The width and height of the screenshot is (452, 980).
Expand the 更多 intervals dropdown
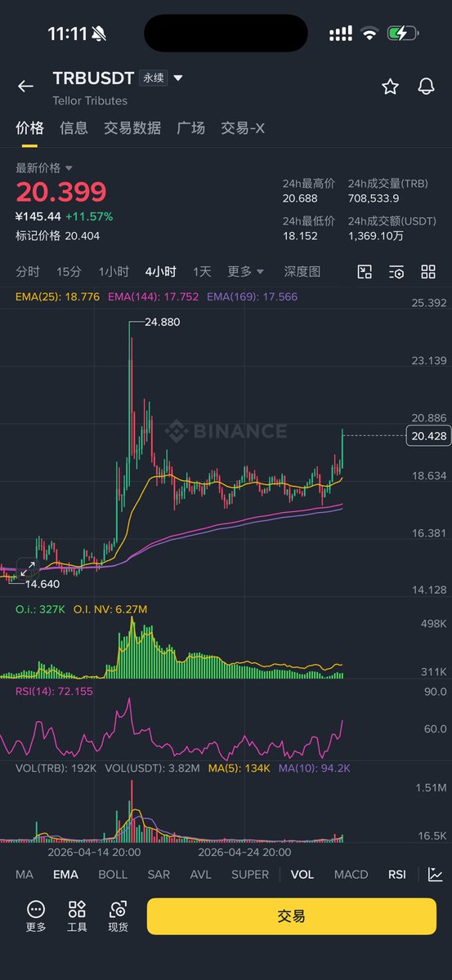tap(245, 271)
